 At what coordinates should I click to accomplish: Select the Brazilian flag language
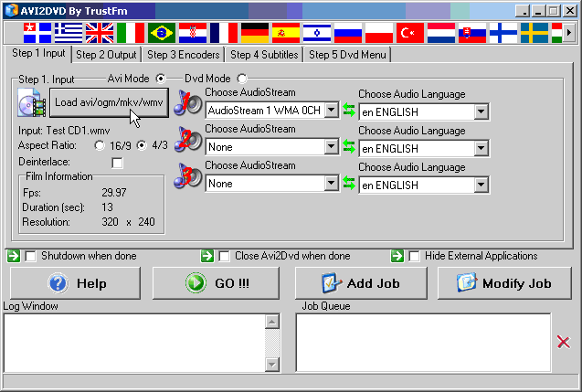[x=162, y=33]
